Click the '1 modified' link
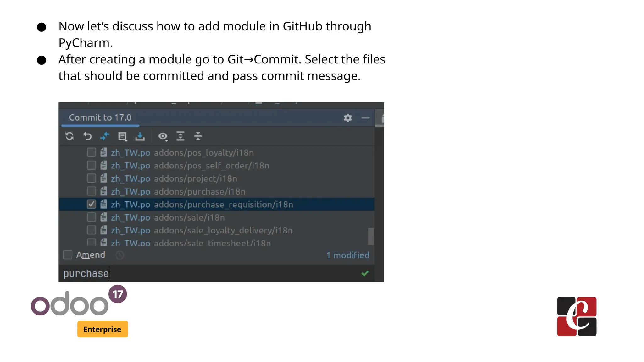The height and width of the screenshot is (362, 644). (348, 255)
